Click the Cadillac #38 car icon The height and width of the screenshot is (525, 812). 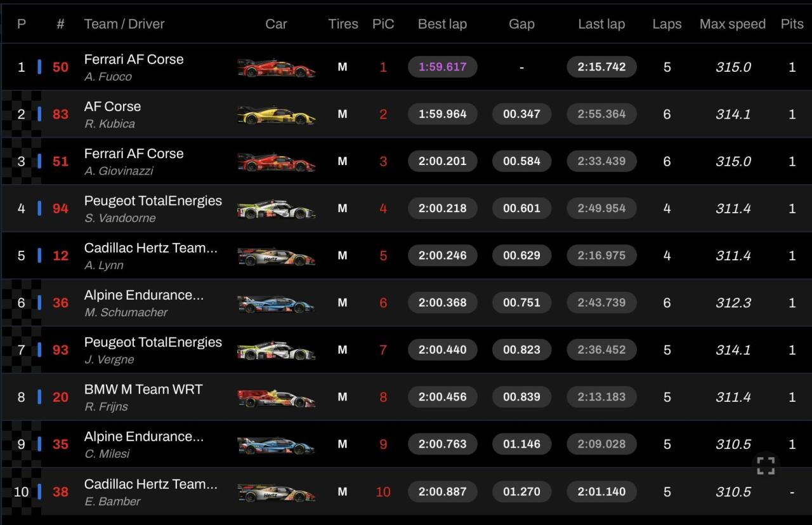[276, 492]
